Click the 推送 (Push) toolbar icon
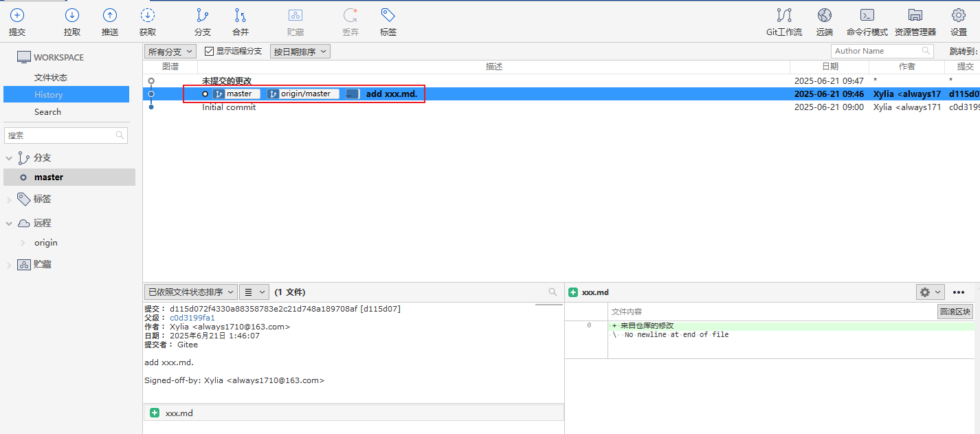This screenshot has height=434, width=980. [x=110, y=16]
